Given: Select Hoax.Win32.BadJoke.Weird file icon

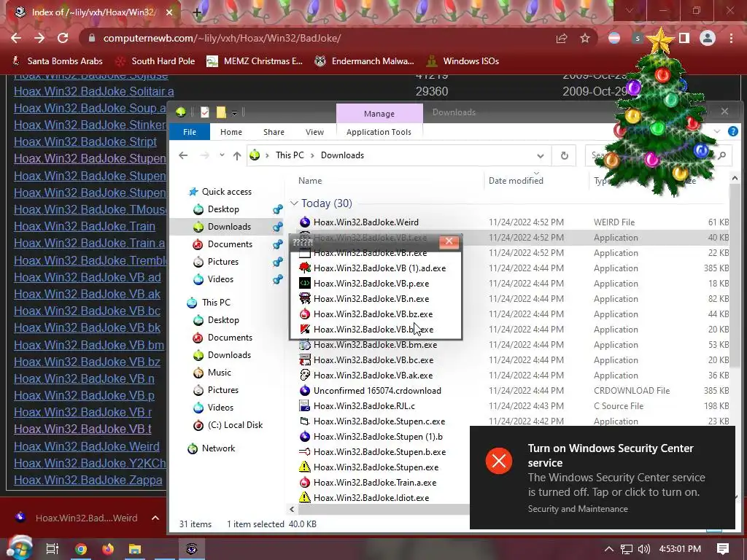Looking at the screenshot, I should pyautogui.click(x=305, y=222).
